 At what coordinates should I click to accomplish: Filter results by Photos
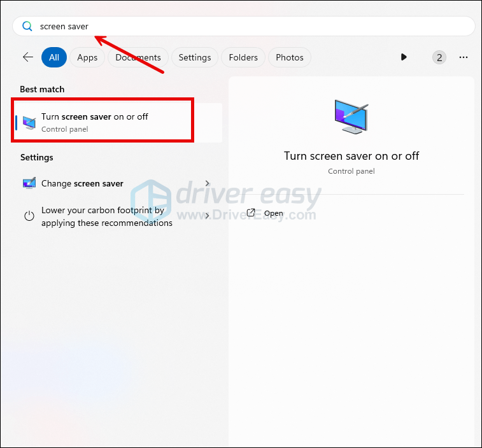click(290, 57)
